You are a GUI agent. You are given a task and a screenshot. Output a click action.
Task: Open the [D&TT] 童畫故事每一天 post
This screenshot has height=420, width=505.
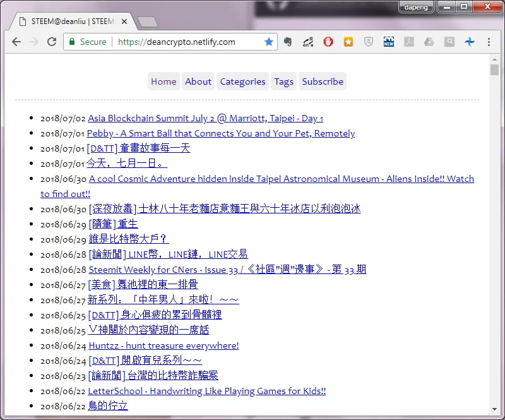[138, 148]
